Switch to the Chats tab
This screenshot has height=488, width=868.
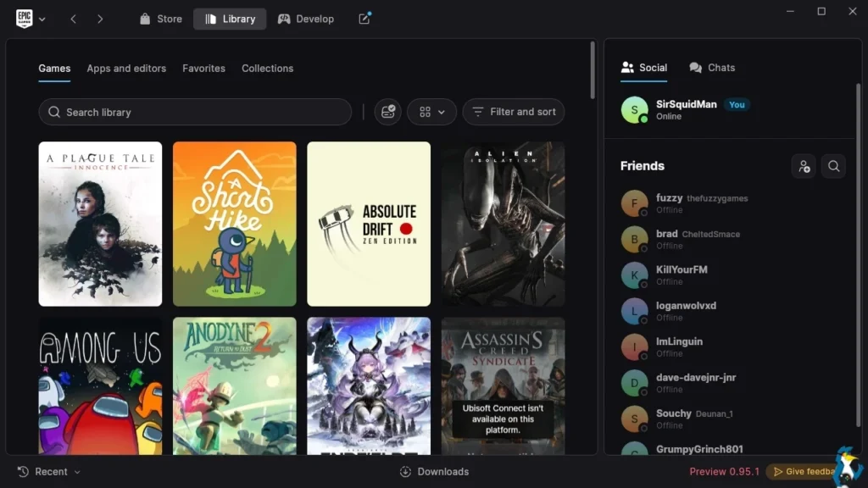(x=712, y=68)
